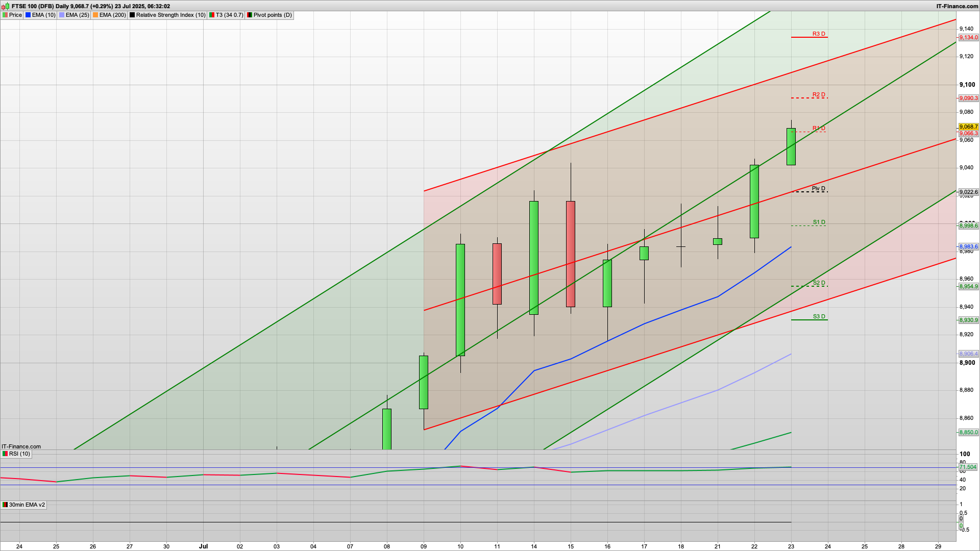The height and width of the screenshot is (551, 980).
Task: Click the IT-Finance.com link at the top right
Action: (957, 6)
